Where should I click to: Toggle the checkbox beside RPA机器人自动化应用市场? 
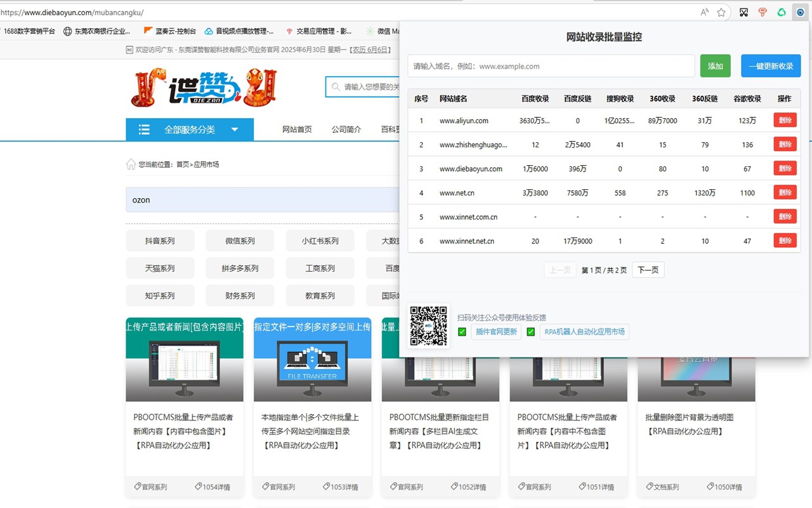530,331
